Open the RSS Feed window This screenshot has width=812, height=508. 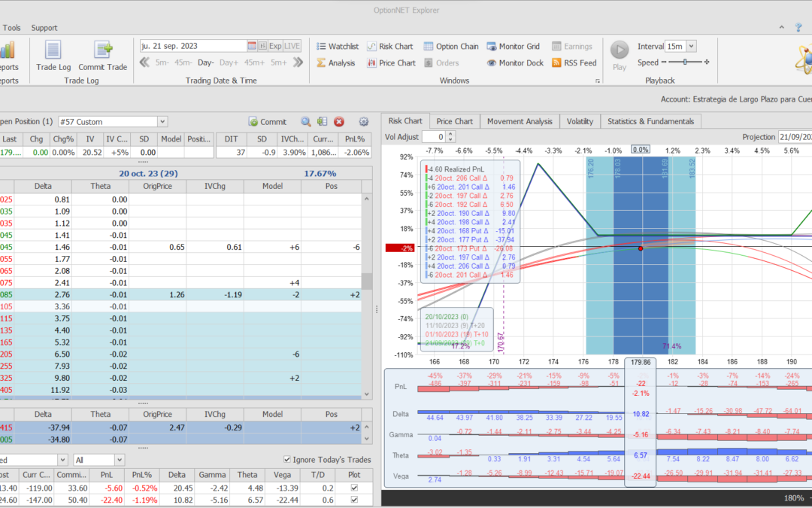click(x=574, y=63)
